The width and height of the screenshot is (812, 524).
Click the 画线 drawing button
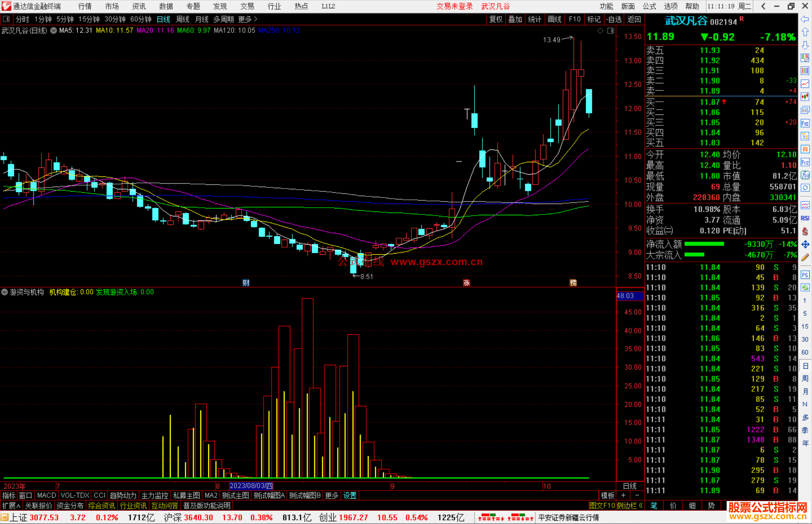click(x=554, y=19)
